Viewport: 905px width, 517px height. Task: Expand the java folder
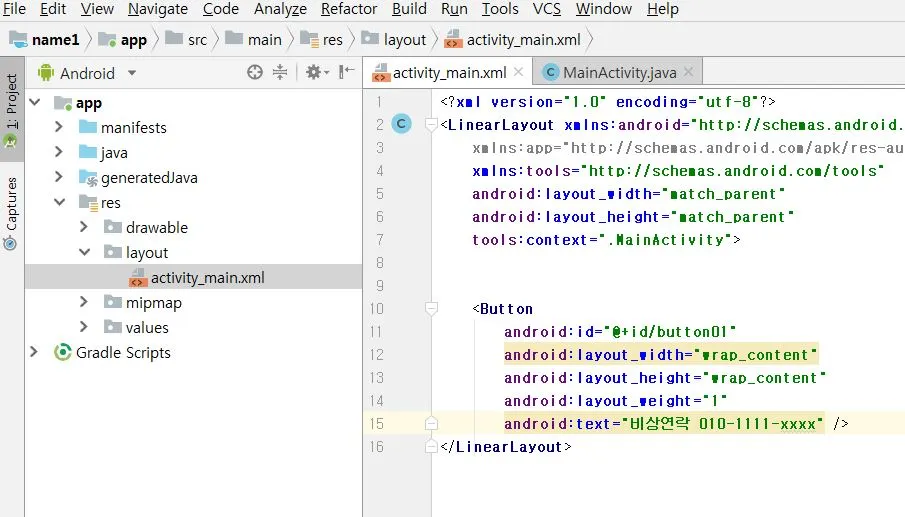pos(59,152)
